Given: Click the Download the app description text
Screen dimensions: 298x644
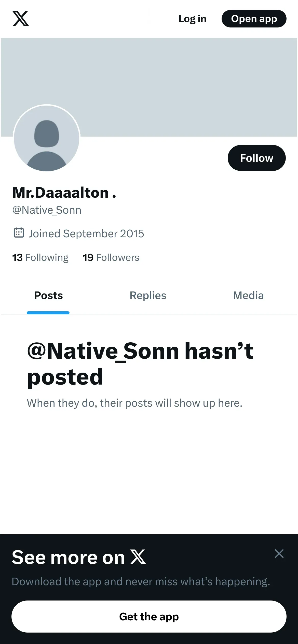Looking at the screenshot, I should coord(141,582).
